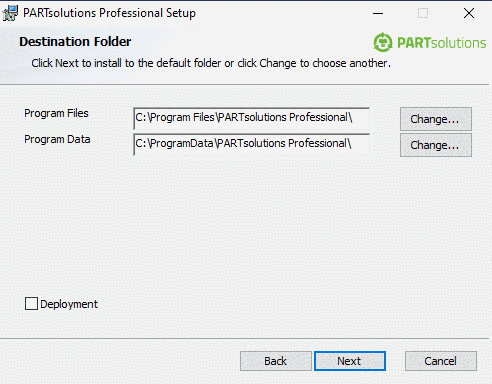This screenshot has width=492, height=384.
Task: Click the 'Click Next to install' instruction text
Action: pyautogui.click(x=211, y=63)
